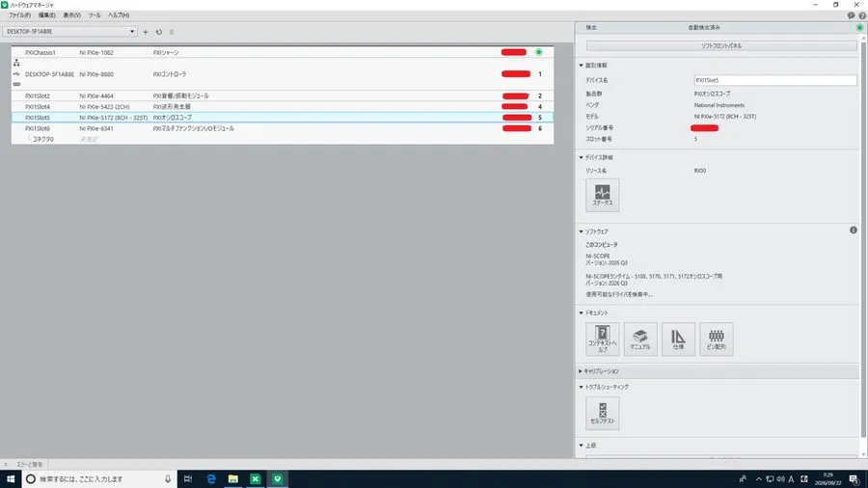Click Hardware Manager taskbar icon
868x488 pixels.
pyautogui.click(x=278, y=478)
